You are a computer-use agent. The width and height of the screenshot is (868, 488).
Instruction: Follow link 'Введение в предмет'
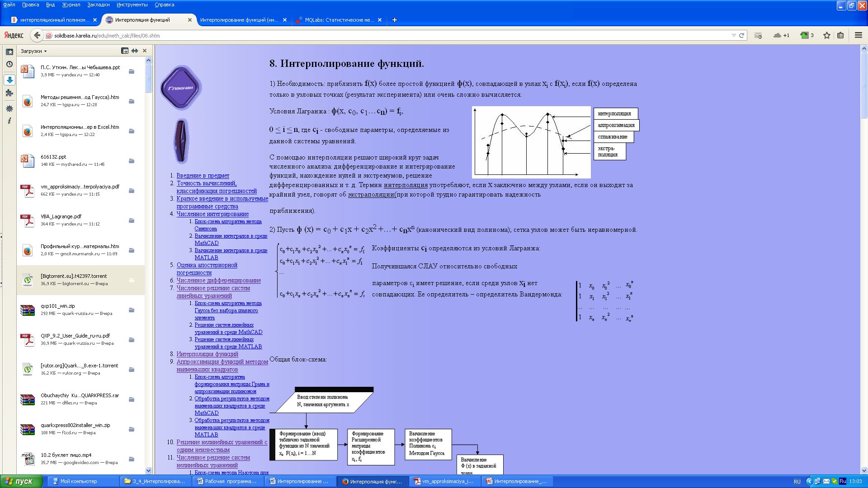203,175
